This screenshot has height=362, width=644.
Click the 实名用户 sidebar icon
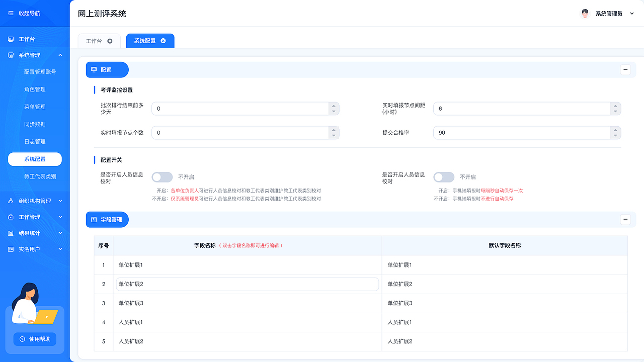[x=11, y=249]
